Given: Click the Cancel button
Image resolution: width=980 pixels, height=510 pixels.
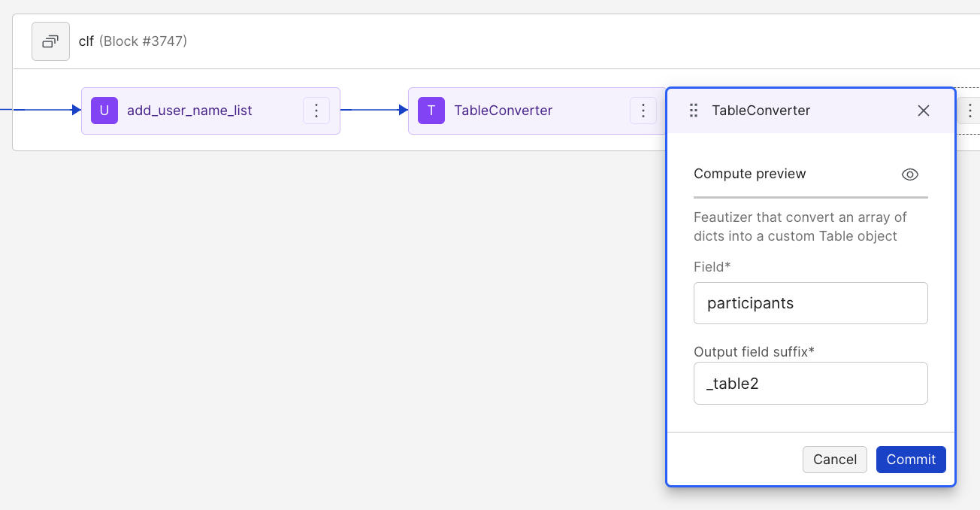Looking at the screenshot, I should point(835,460).
